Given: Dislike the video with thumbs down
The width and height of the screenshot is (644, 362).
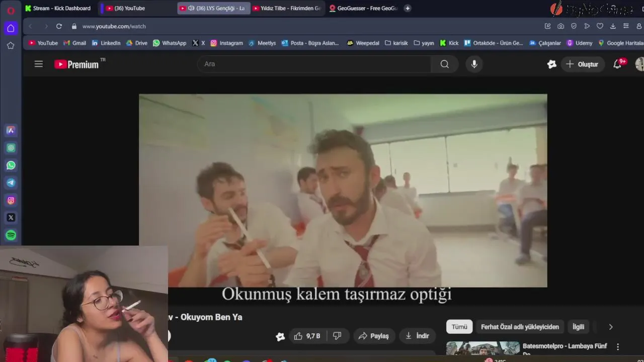Looking at the screenshot, I should tap(337, 336).
